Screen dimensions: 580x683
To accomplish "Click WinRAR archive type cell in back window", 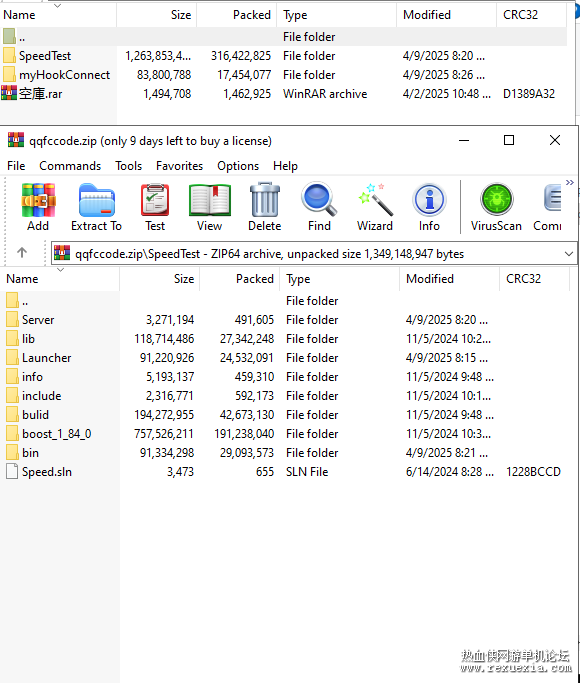I will pyautogui.click(x=325, y=94).
